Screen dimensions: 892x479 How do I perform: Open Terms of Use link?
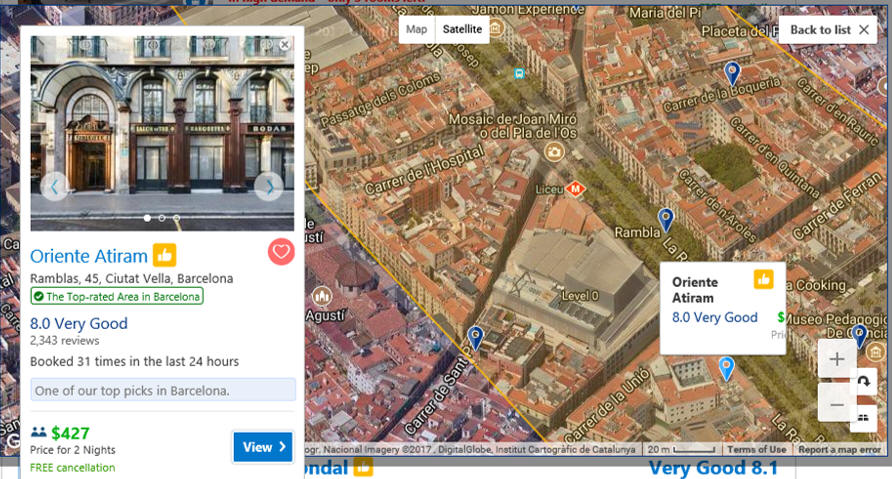(757, 449)
